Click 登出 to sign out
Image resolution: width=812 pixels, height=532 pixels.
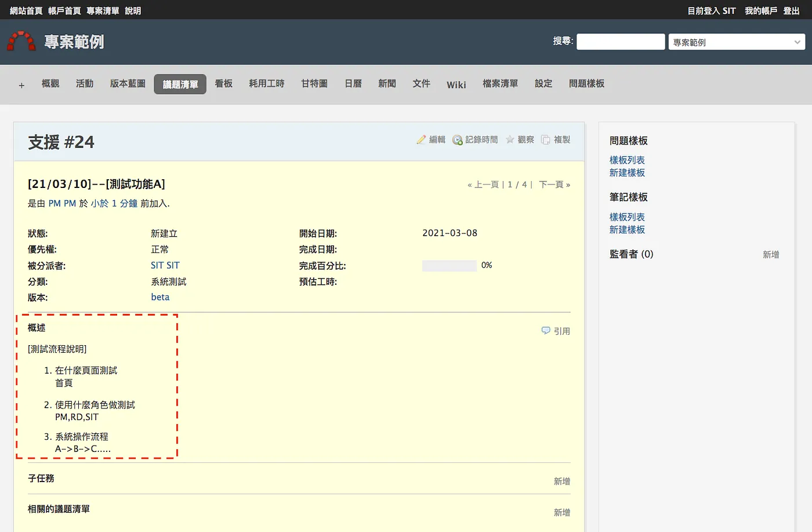792,10
